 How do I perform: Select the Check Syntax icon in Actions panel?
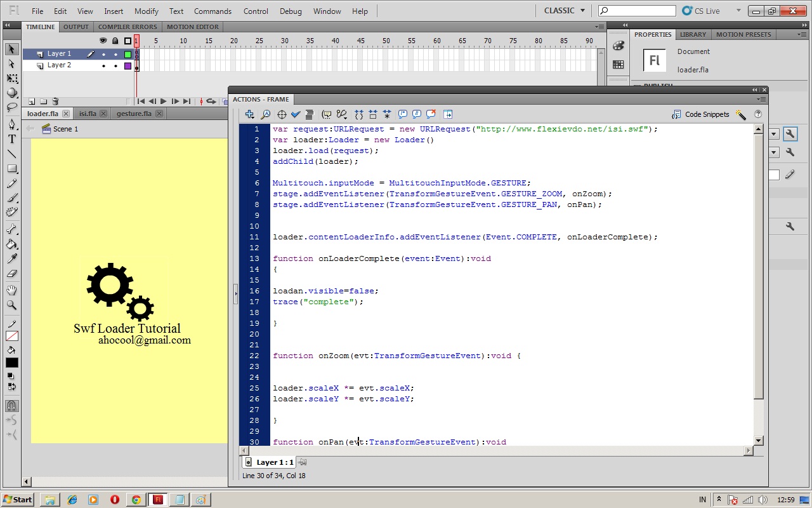point(296,114)
